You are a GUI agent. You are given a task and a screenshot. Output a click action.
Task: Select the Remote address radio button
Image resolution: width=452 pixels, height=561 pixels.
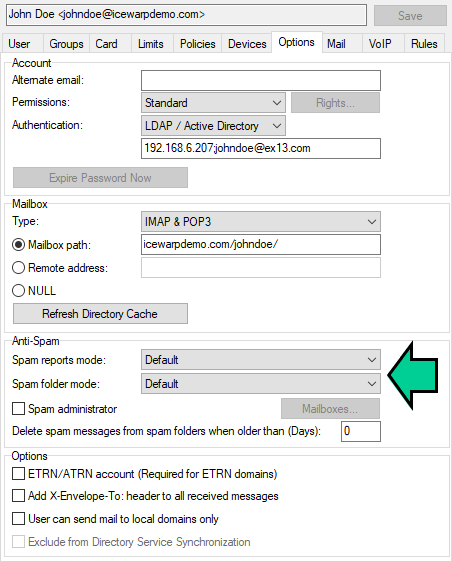coord(19,268)
